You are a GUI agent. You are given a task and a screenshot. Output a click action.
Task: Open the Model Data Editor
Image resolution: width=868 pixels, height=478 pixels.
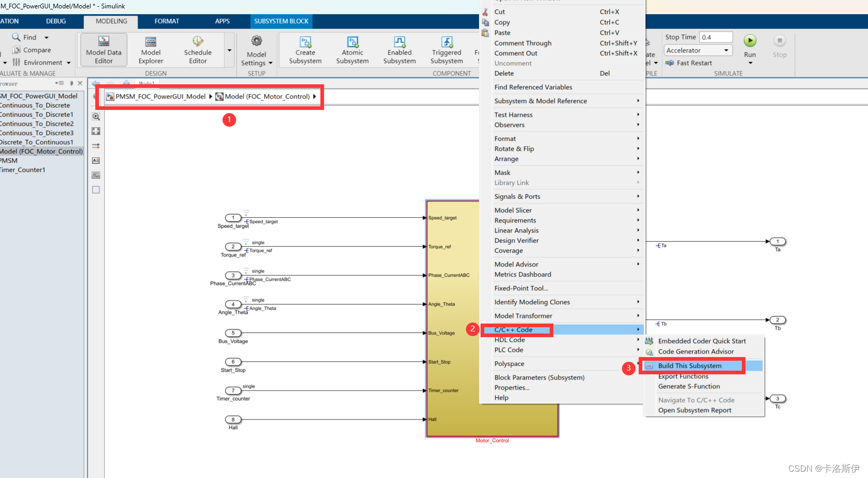[104, 50]
